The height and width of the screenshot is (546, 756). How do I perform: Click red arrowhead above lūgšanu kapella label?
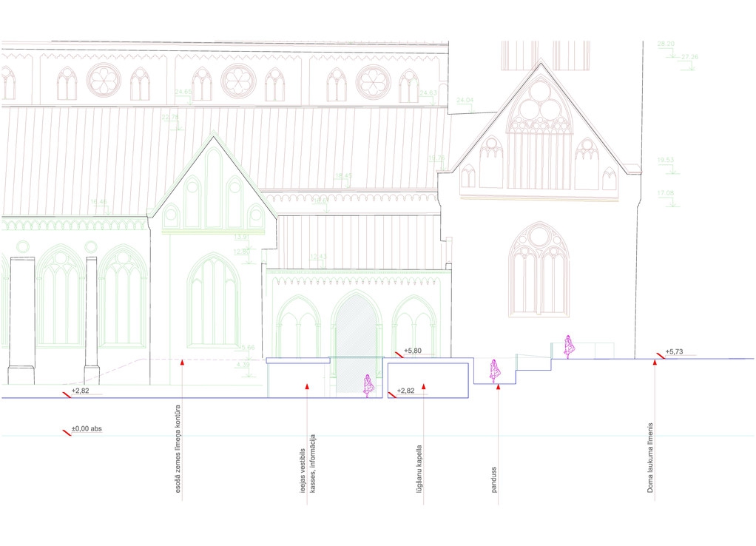(424, 386)
